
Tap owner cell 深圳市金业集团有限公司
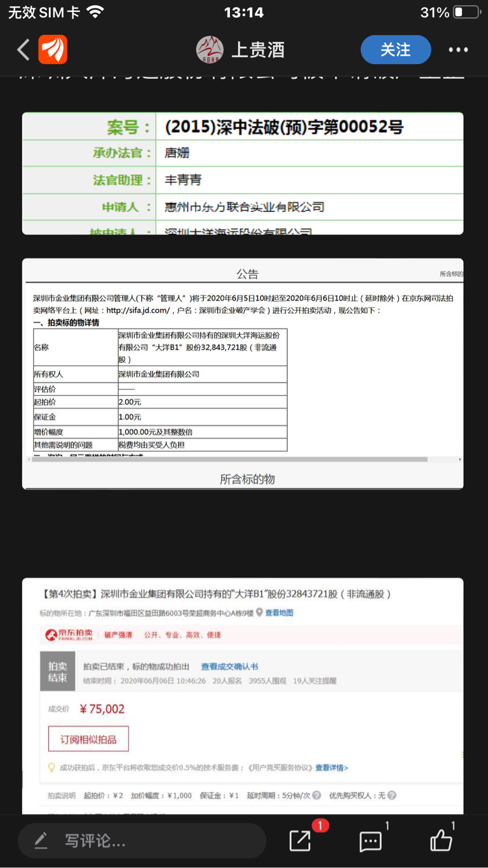pyautogui.click(x=202, y=374)
